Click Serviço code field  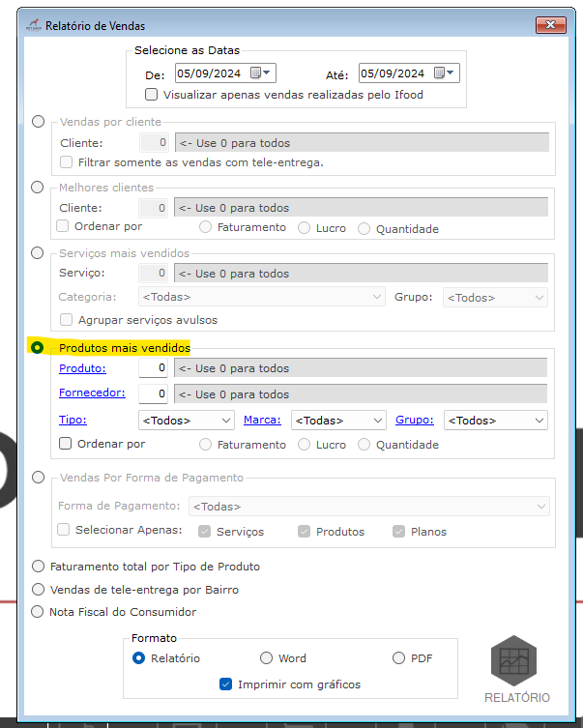(x=153, y=273)
